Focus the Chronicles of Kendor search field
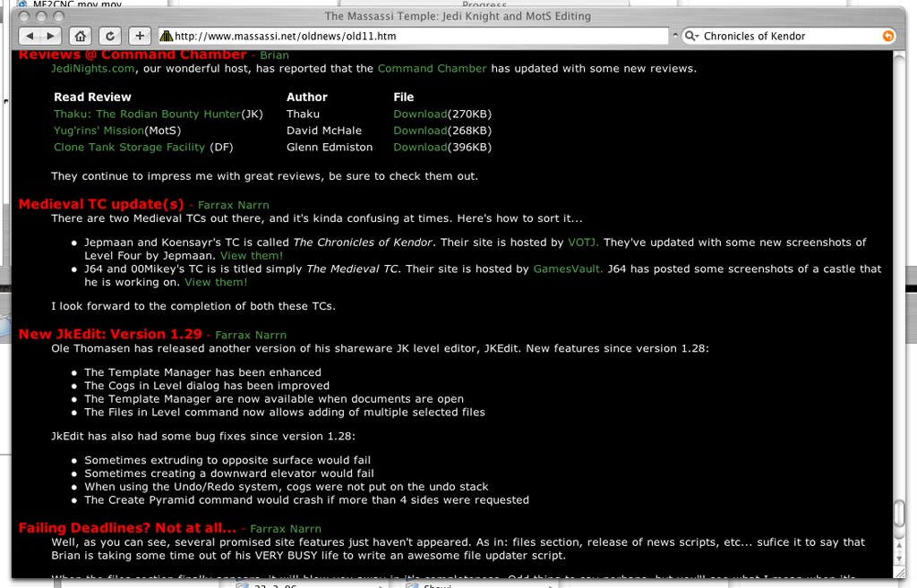Viewport: 917px width, 588px height. click(x=790, y=36)
